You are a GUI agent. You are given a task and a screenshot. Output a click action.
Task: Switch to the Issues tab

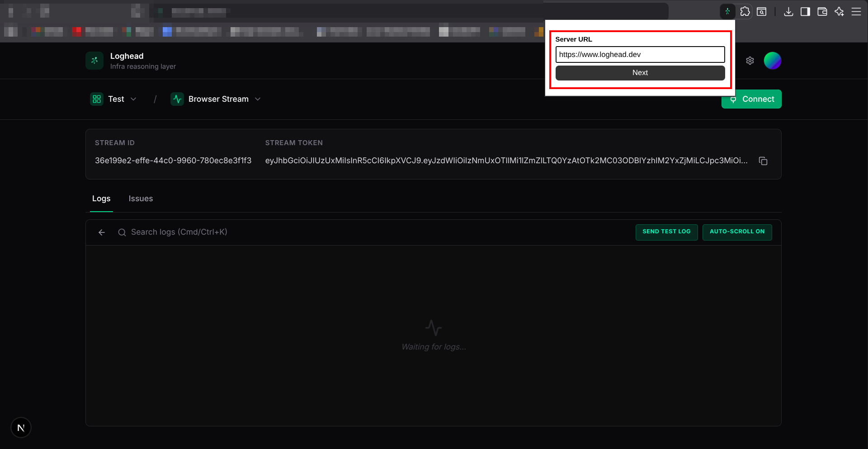click(x=141, y=199)
